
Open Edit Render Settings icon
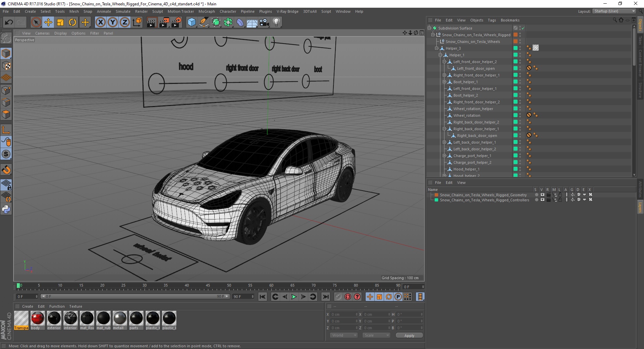176,22
